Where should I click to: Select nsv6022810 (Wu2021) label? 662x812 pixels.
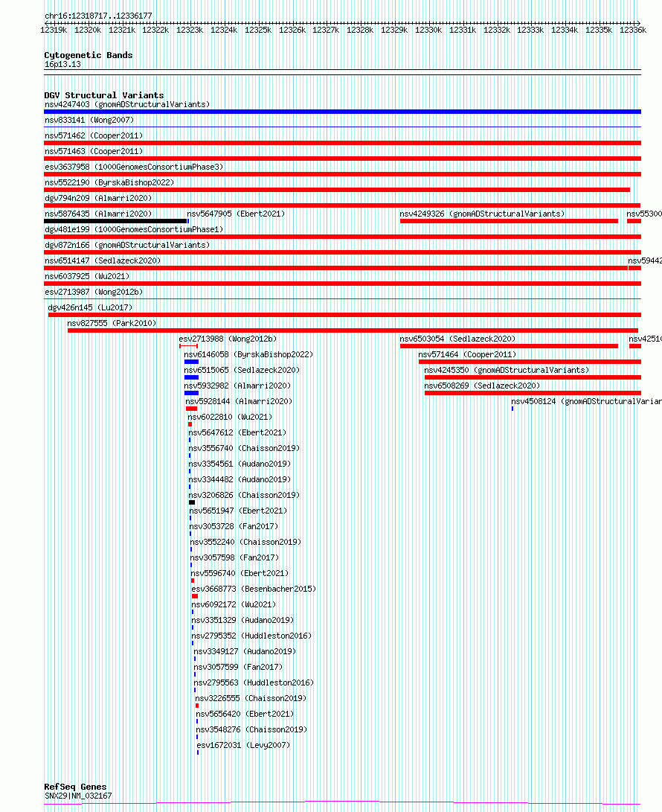click(230, 417)
